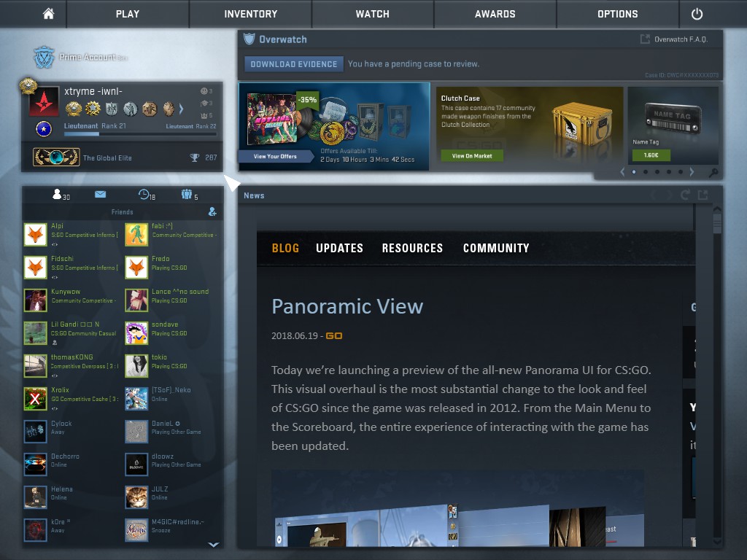Image resolution: width=747 pixels, height=560 pixels.
Task: Click add friend icon
Action: coord(212,211)
